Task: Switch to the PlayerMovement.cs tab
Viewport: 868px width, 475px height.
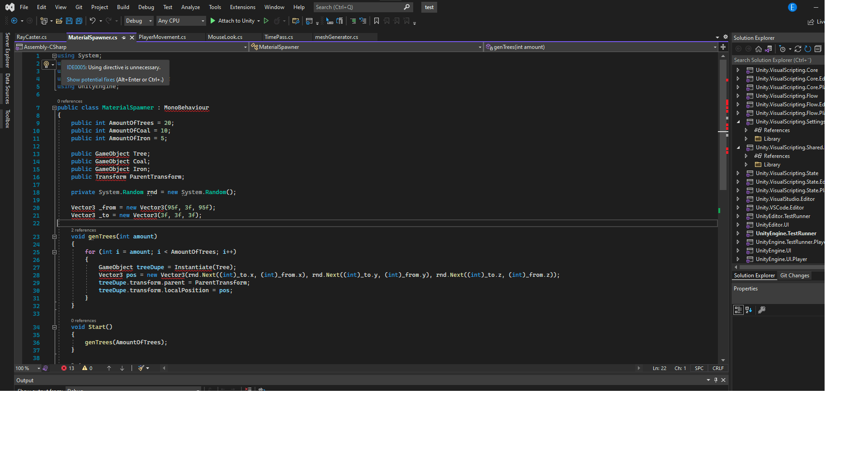Action: click(163, 37)
